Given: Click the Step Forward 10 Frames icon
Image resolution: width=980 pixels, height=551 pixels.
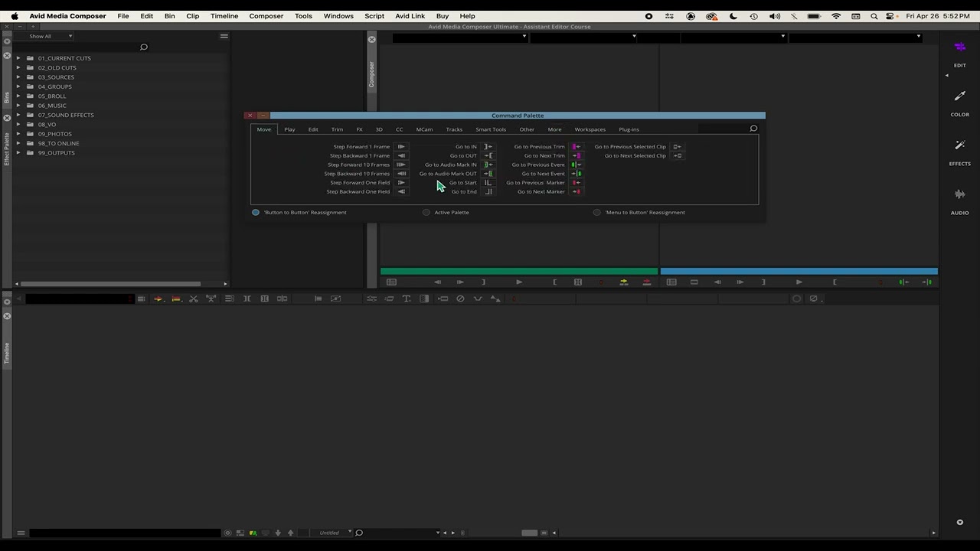Looking at the screenshot, I should click(400, 165).
